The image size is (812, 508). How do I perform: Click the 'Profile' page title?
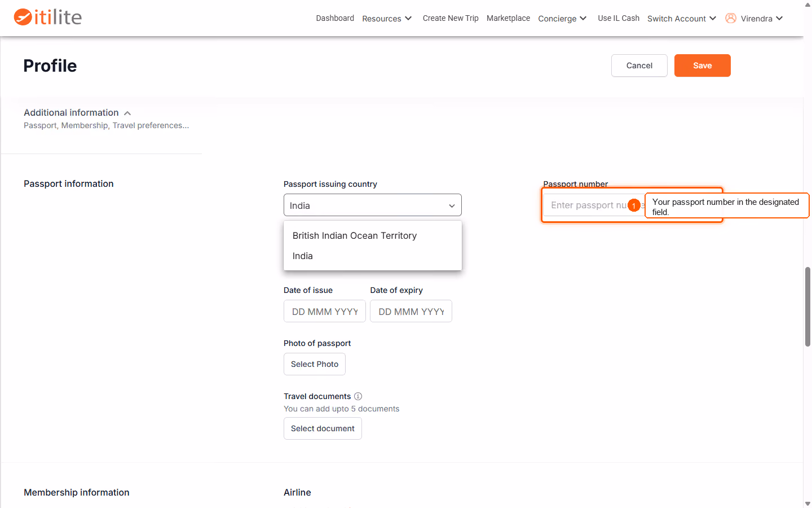click(x=50, y=65)
